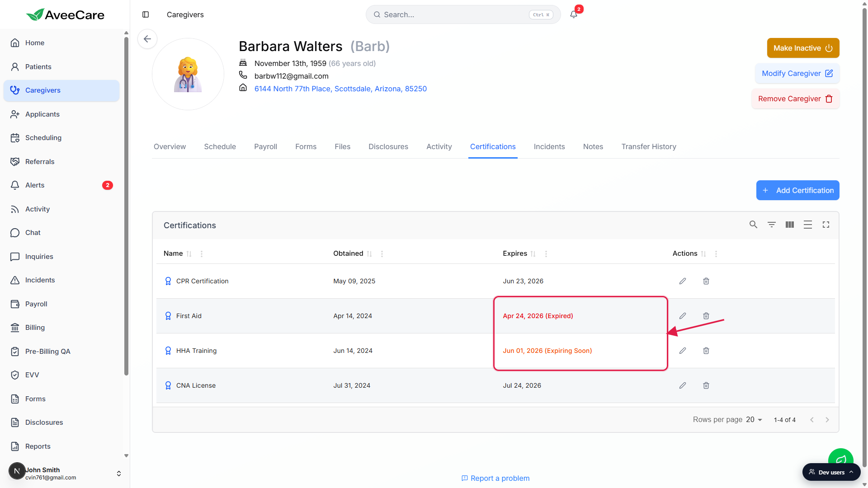This screenshot has height=488, width=868.
Task: Switch to the Files tab
Action: (x=342, y=146)
